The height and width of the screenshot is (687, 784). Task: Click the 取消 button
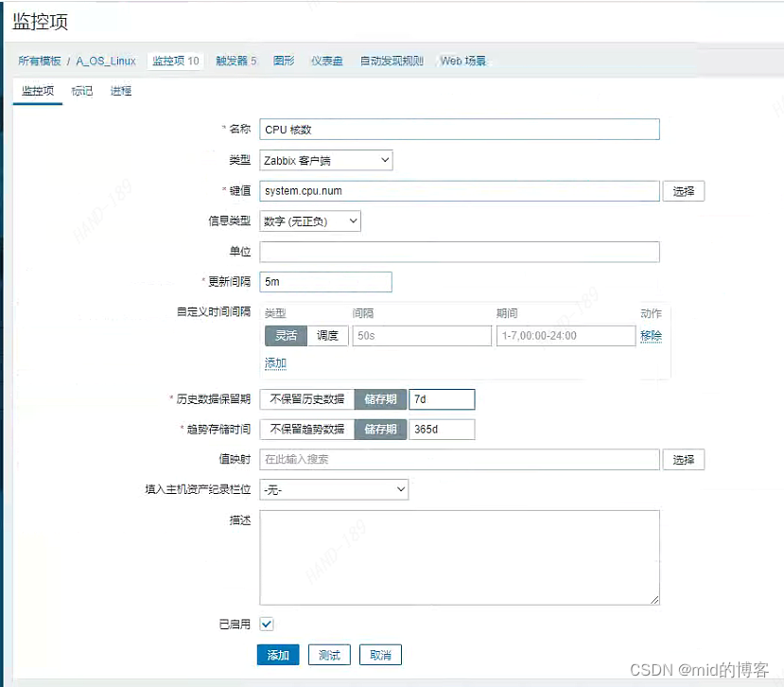pos(380,655)
